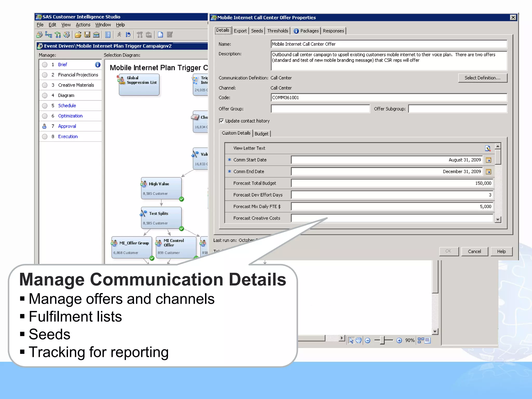Click the blue info icon beside Brief
The height and width of the screenshot is (399, 532).
tap(98, 65)
